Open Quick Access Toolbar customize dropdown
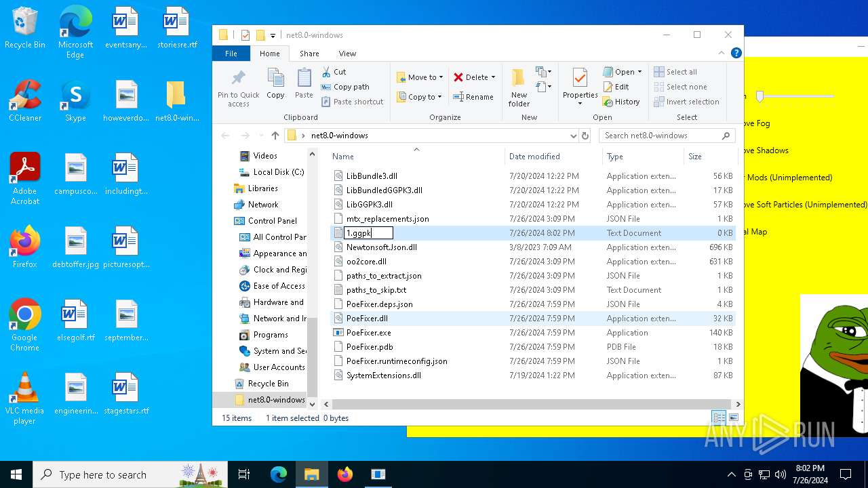 tap(273, 35)
